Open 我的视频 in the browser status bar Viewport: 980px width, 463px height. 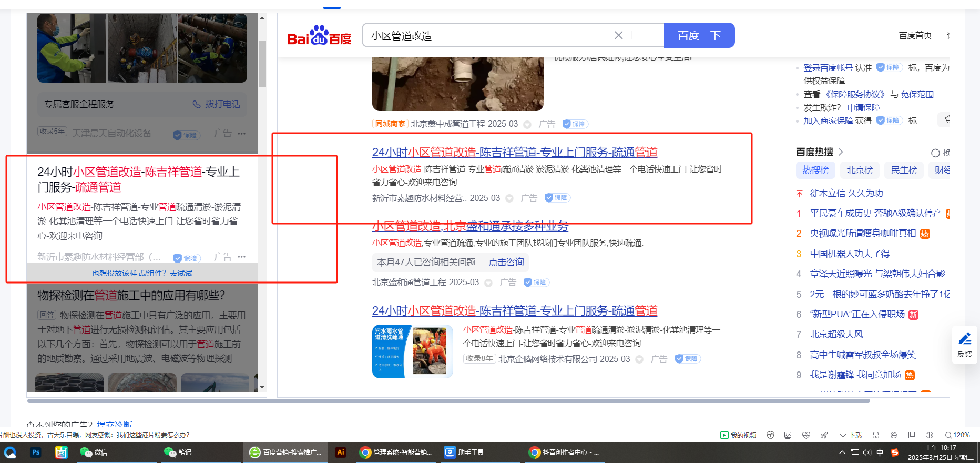click(739, 435)
